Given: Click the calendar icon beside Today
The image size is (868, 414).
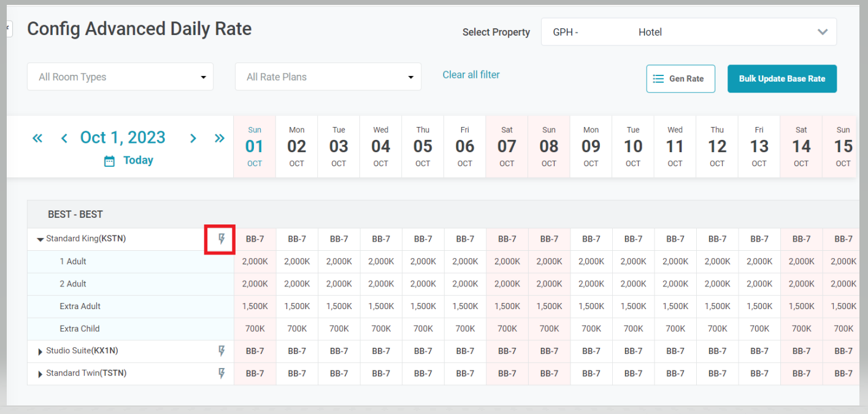Looking at the screenshot, I should 109,161.
